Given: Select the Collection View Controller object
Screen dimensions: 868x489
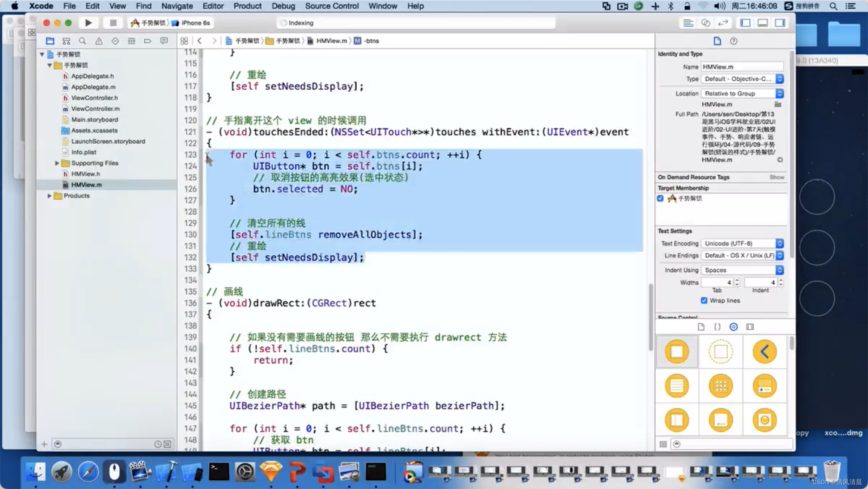Looking at the screenshot, I should click(720, 386).
